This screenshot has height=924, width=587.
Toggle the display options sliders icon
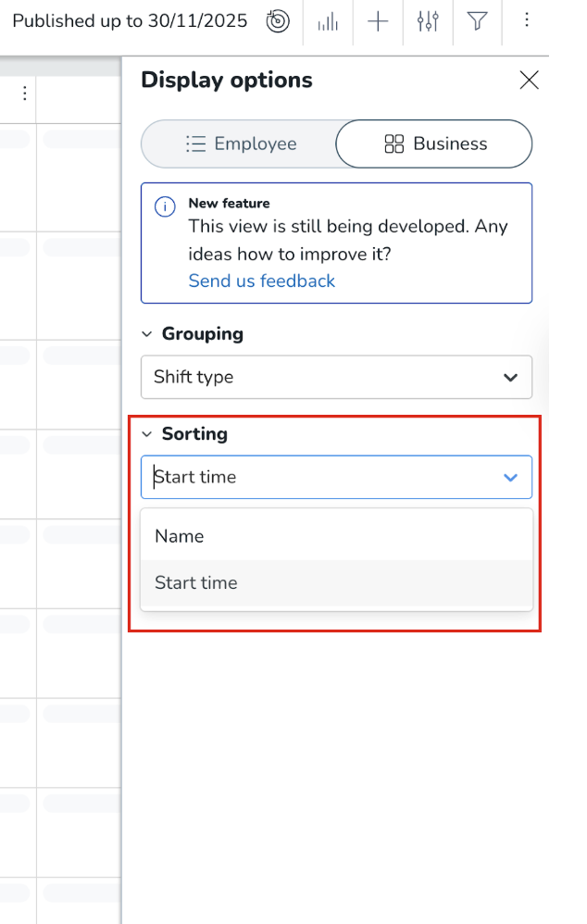click(x=428, y=21)
